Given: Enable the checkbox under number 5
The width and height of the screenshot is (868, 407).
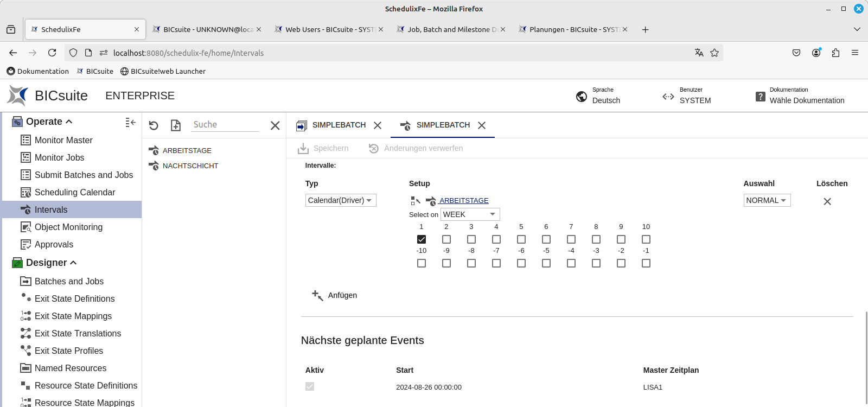Looking at the screenshot, I should (521, 239).
